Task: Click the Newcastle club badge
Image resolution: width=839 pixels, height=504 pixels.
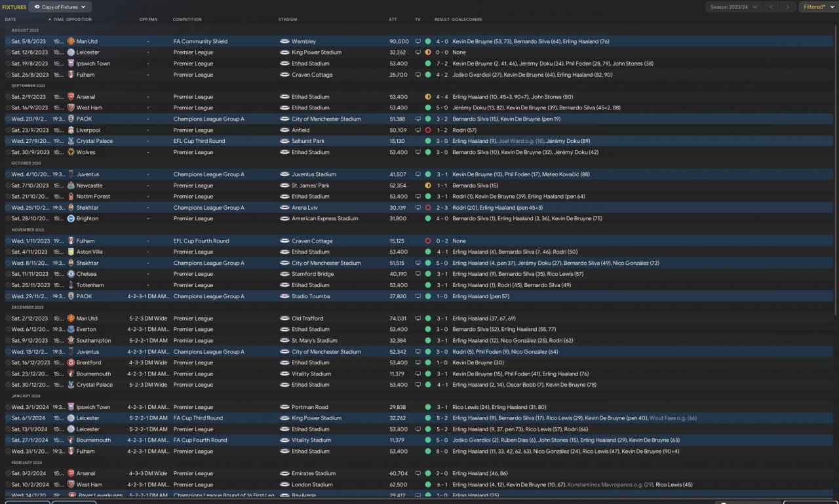Action: pos(71,185)
